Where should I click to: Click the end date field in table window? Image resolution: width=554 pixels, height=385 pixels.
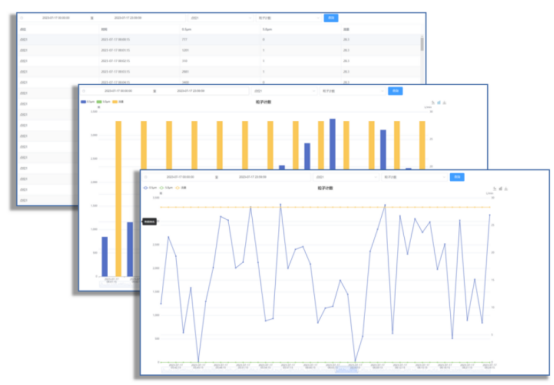[128, 18]
